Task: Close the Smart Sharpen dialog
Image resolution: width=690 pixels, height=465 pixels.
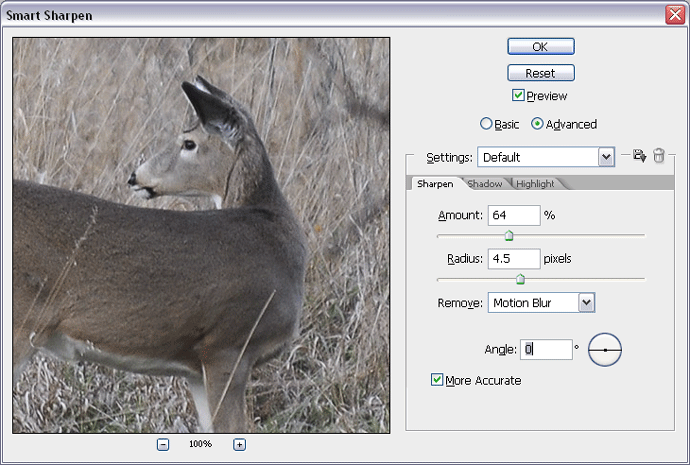Action: (x=675, y=15)
